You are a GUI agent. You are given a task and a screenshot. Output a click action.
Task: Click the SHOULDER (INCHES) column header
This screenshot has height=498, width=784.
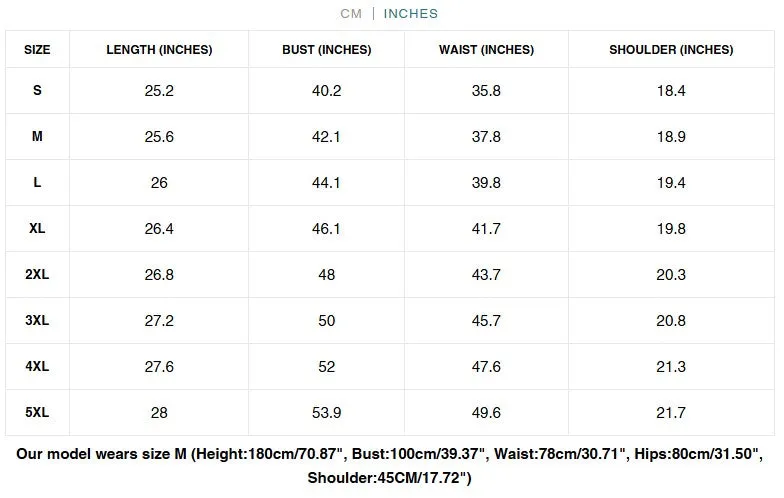tap(671, 50)
